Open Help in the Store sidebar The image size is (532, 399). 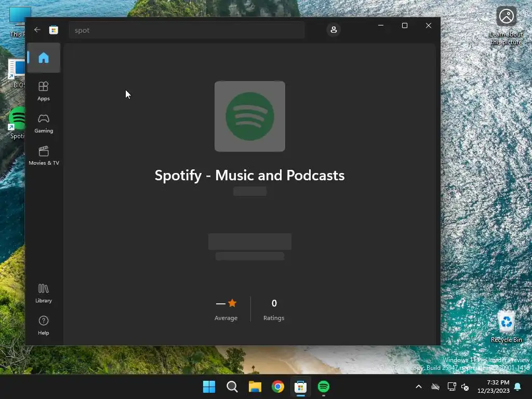point(44,326)
